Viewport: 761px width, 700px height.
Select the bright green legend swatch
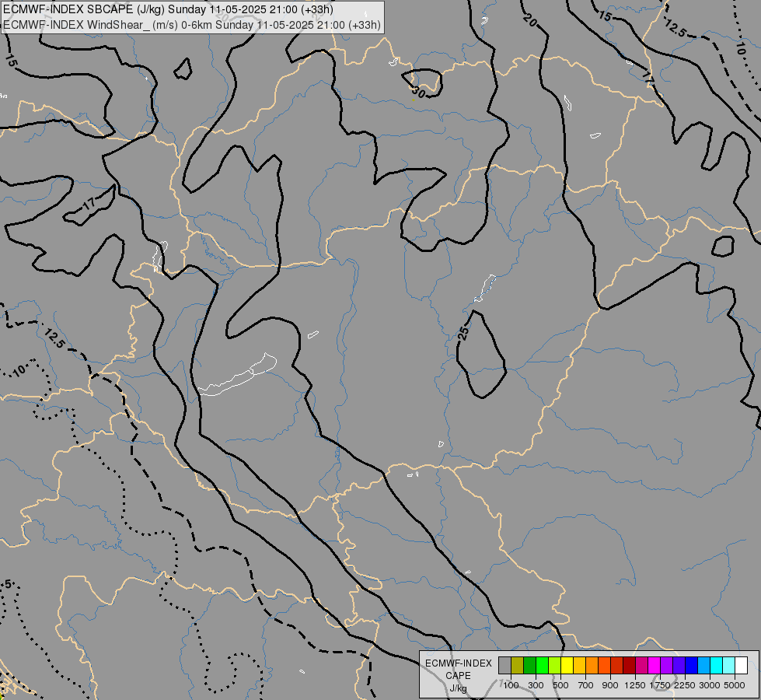pos(542,665)
